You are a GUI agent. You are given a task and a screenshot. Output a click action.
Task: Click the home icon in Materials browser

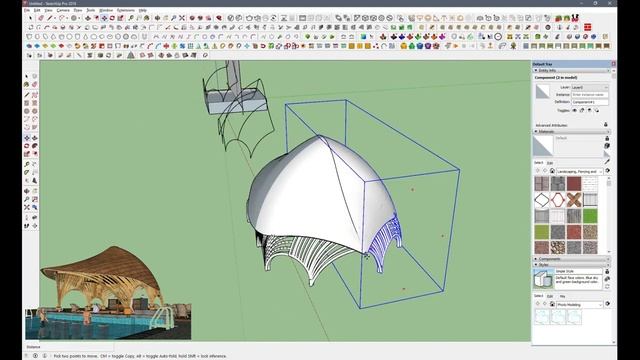[x=552, y=171]
